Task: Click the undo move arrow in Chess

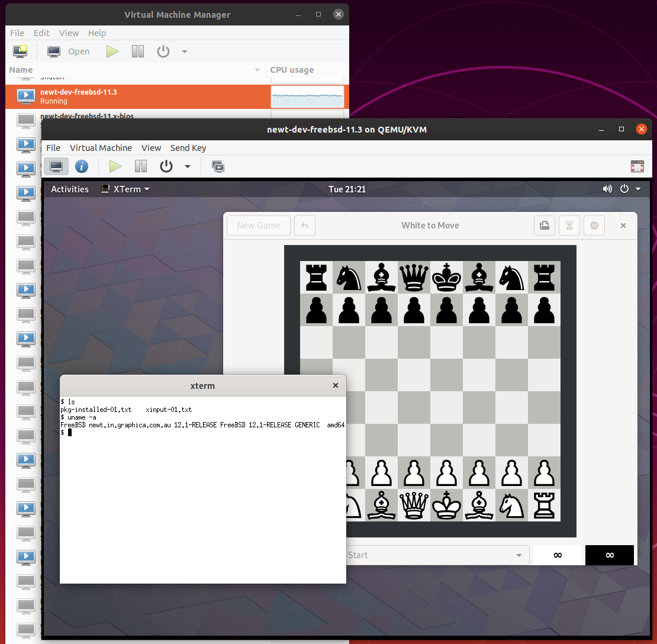Action: pos(305,226)
